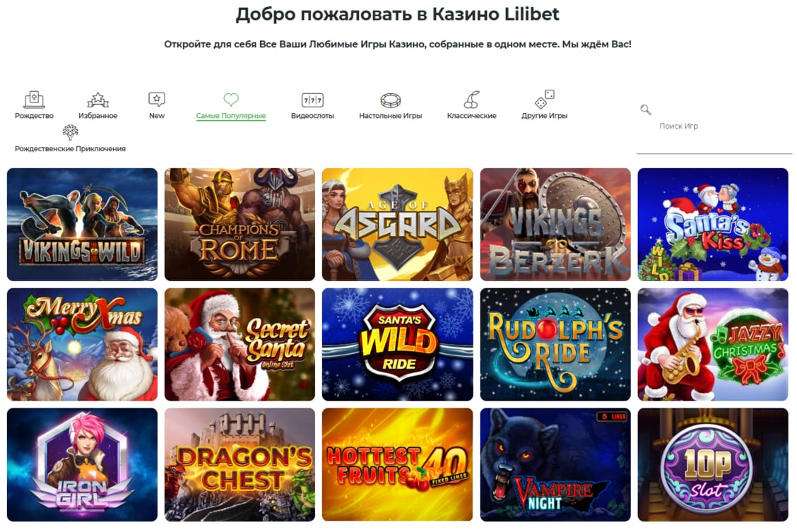Viewport: 797px width, 532px height.
Task: Select the Настольные Игры chip icon
Action: [390, 100]
